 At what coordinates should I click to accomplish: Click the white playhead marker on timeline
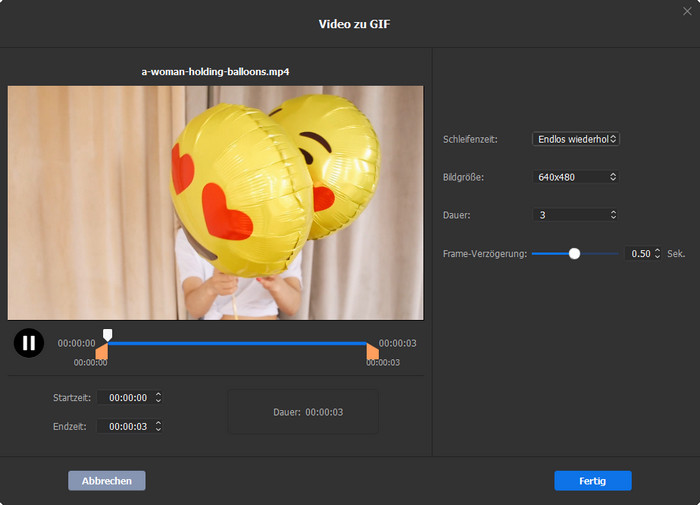pos(108,335)
